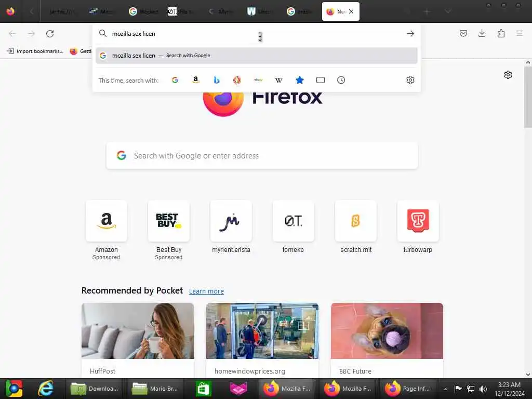Open the Getting Started bookmark
This screenshot has width=532, height=399.
[x=81, y=51]
